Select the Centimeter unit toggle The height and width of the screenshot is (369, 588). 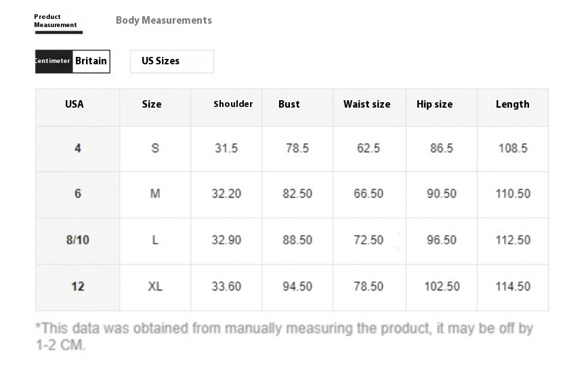tap(54, 61)
